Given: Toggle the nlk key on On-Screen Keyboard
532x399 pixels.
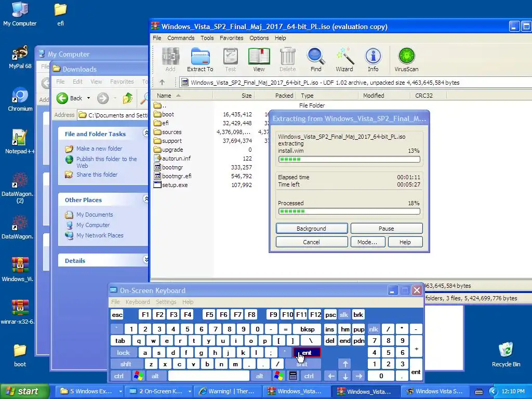Looking at the screenshot, I should point(374,329).
